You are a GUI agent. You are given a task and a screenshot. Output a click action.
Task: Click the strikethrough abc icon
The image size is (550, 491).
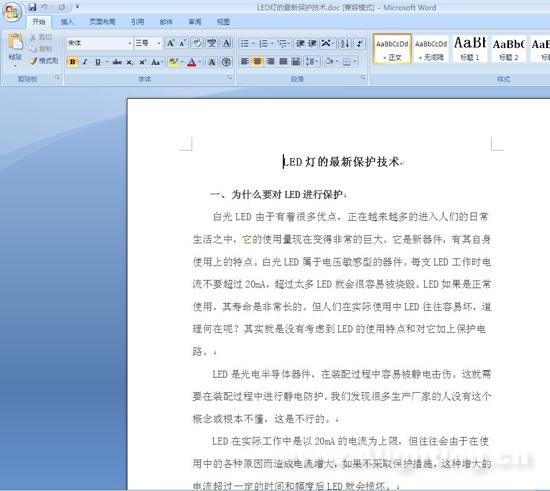tap(117, 62)
